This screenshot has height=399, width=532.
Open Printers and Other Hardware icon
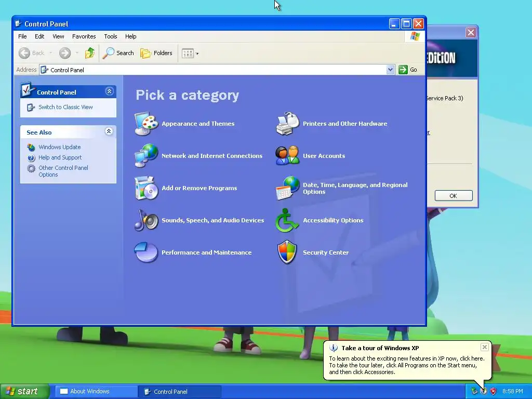point(287,124)
